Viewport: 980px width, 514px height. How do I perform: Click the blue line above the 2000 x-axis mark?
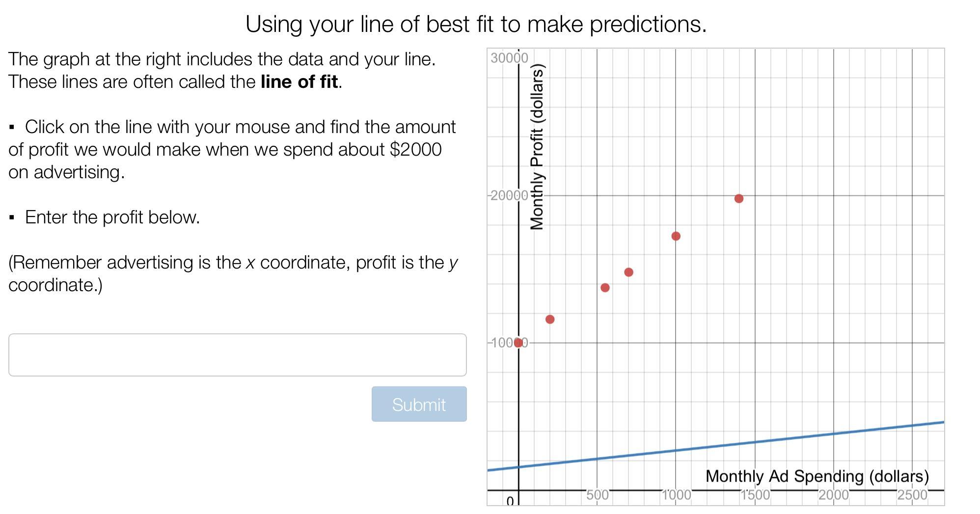pyautogui.click(x=833, y=433)
